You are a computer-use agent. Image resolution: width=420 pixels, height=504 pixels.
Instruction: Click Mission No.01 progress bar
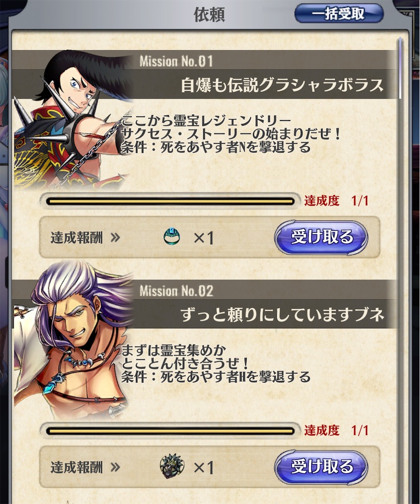pyautogui.click(x=170, y=201)
